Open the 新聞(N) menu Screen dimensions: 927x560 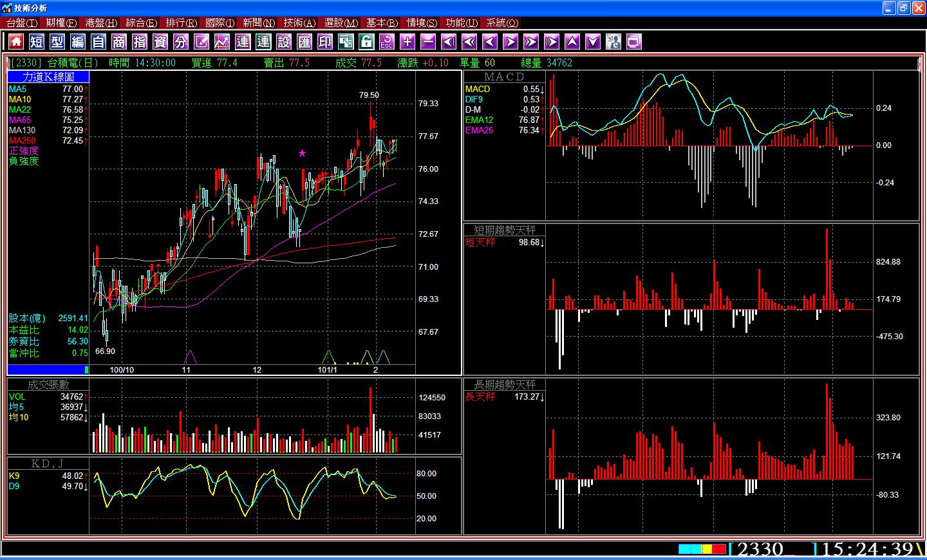(259, 23)
